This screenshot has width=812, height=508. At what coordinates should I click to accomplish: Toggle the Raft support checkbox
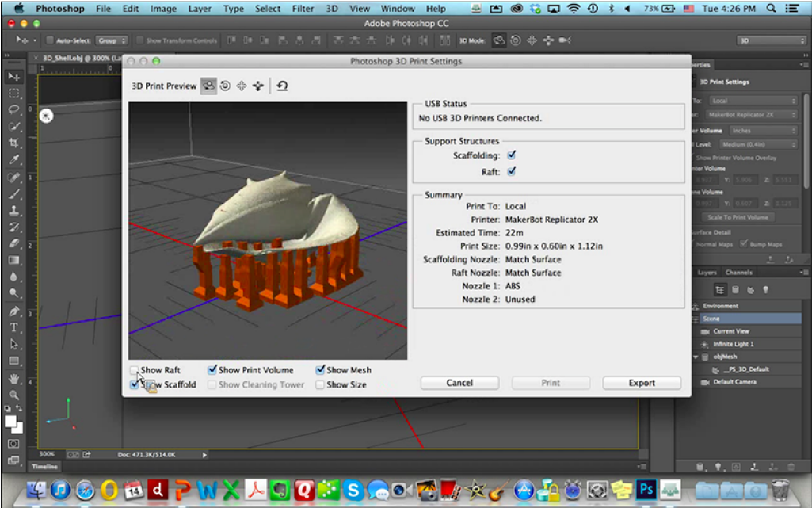pyautogui.click(x=512, y=171)
